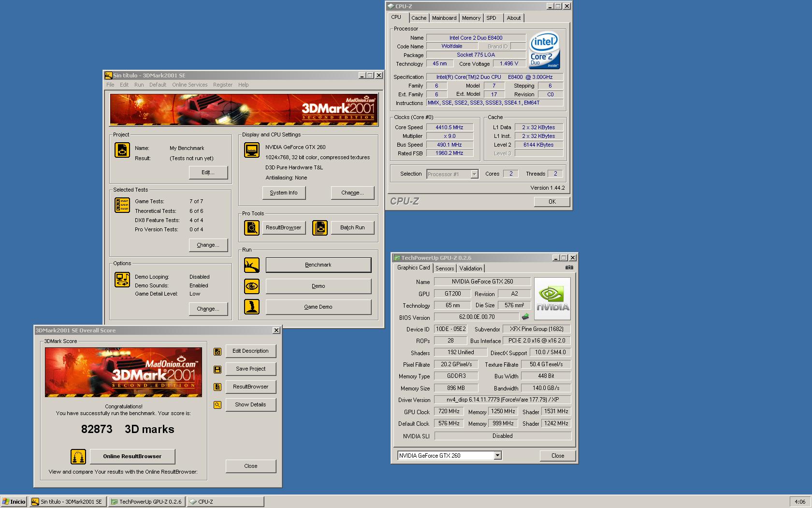The height and width of the screenshot is (508, 812).
Task: Click the Core Speed value 4410.5 MHz
Action: [449, 128]
